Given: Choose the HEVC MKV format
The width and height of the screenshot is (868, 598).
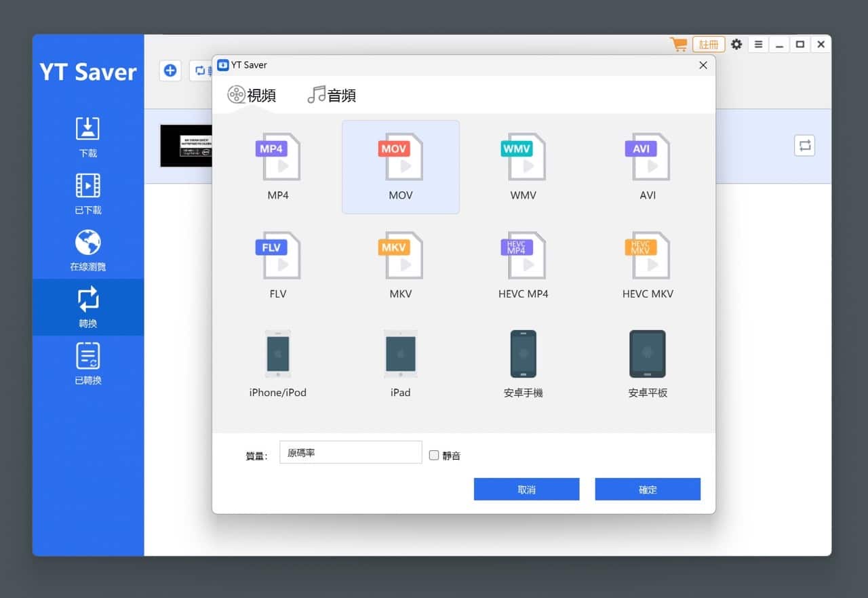Looking at the screenshot, I should click(648, 256).
